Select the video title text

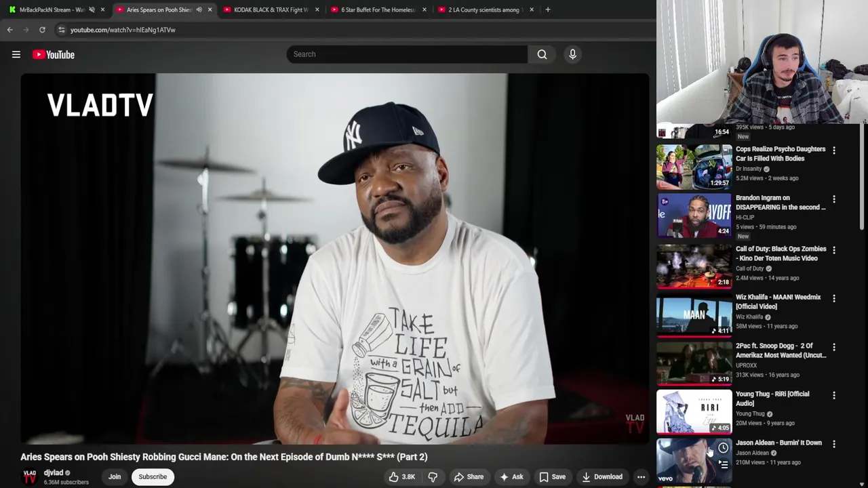point(224,457)
